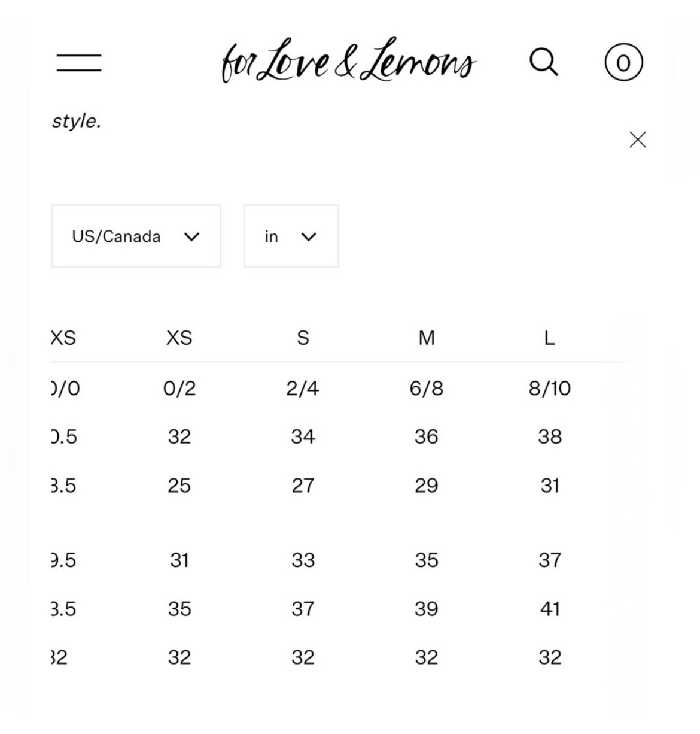This screenshot has height=734, width=700.
Task: Click the 2/4 size cell
Action: coord(303,389)
